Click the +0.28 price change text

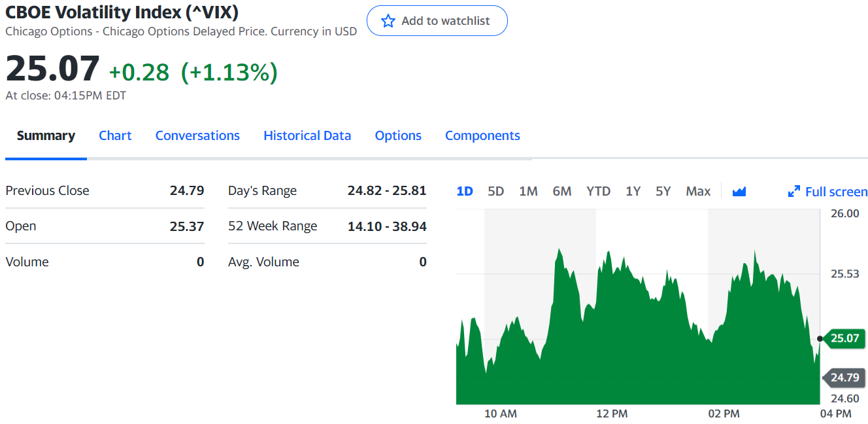pos(139,72)
